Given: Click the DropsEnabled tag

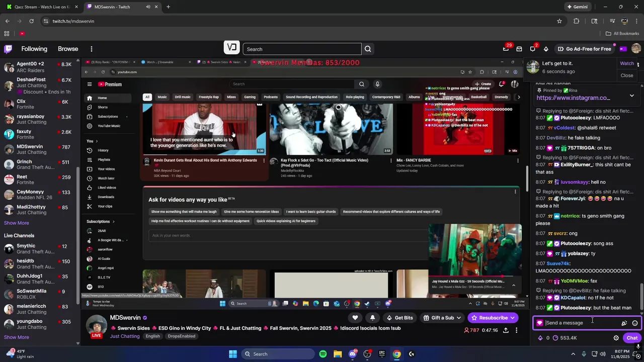Looking at the screenshot, I should (x=182, y=336).
